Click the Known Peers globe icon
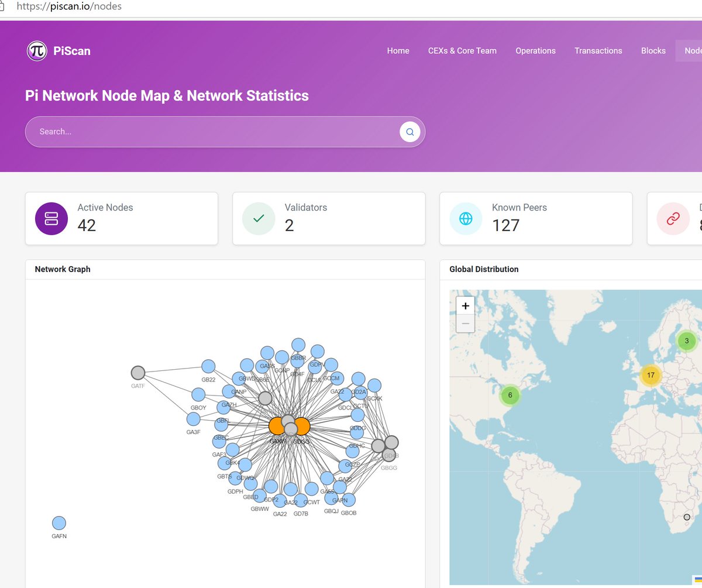702x588 pixels. tap(466, 219)
